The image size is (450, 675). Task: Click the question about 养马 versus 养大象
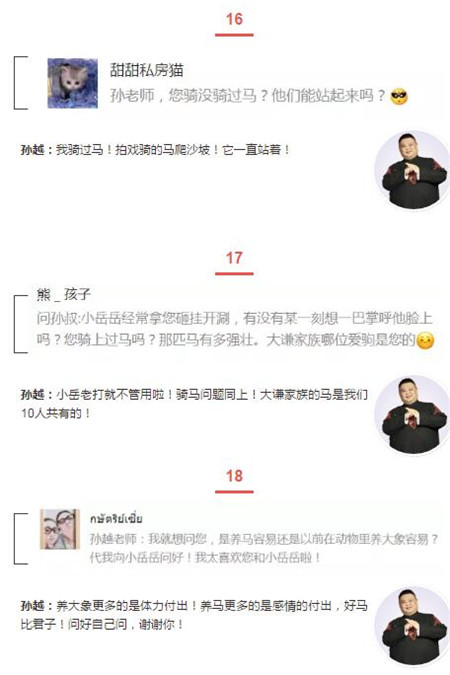click(264, 548)
